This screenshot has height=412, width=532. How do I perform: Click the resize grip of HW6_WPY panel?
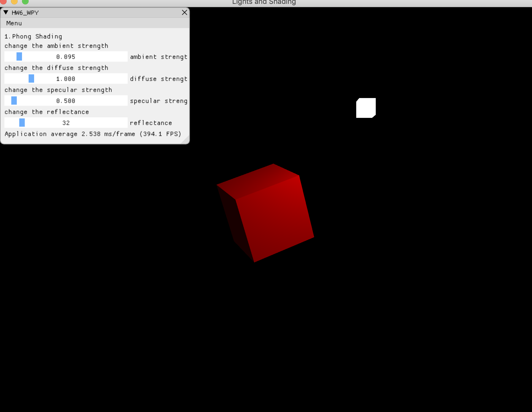[186, 141]
